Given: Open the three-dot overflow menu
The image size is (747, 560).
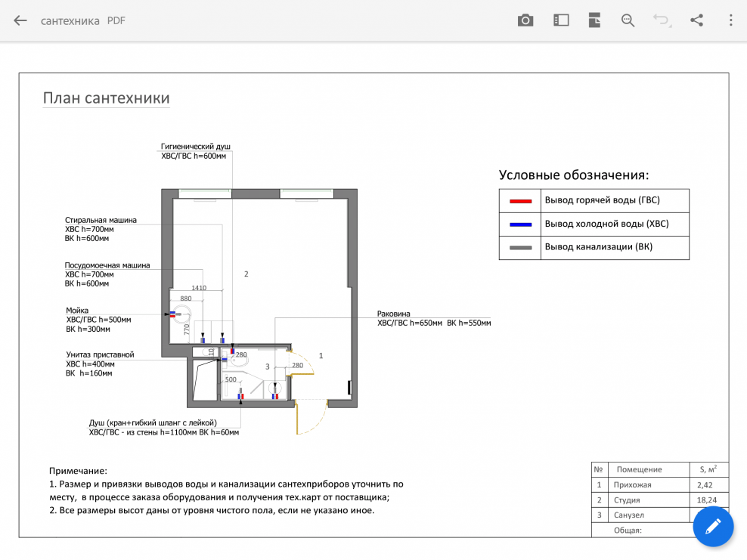Looking at the screenshot, I should tap(730, 20).
